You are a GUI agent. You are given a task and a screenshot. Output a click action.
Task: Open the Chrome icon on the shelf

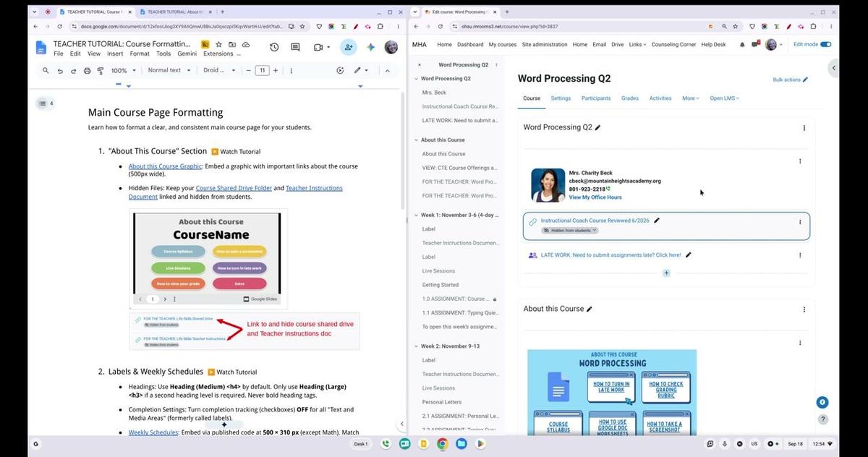tap(442, 443)
